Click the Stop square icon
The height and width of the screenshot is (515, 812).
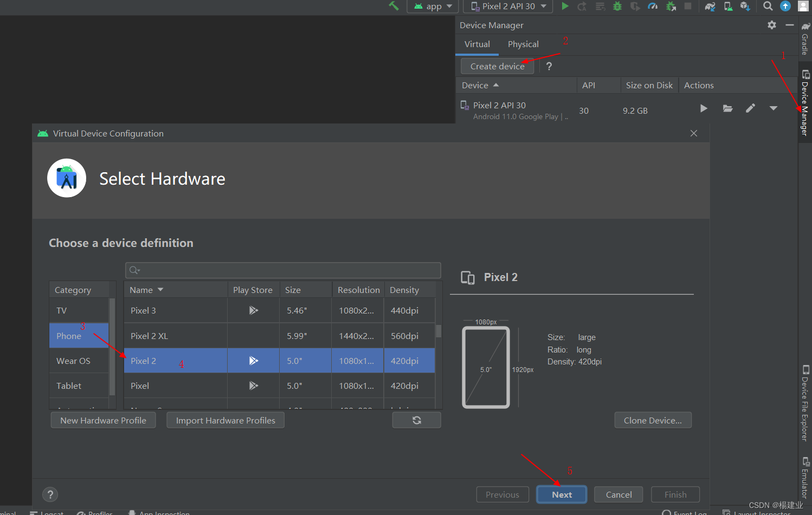tap(688, 6)
